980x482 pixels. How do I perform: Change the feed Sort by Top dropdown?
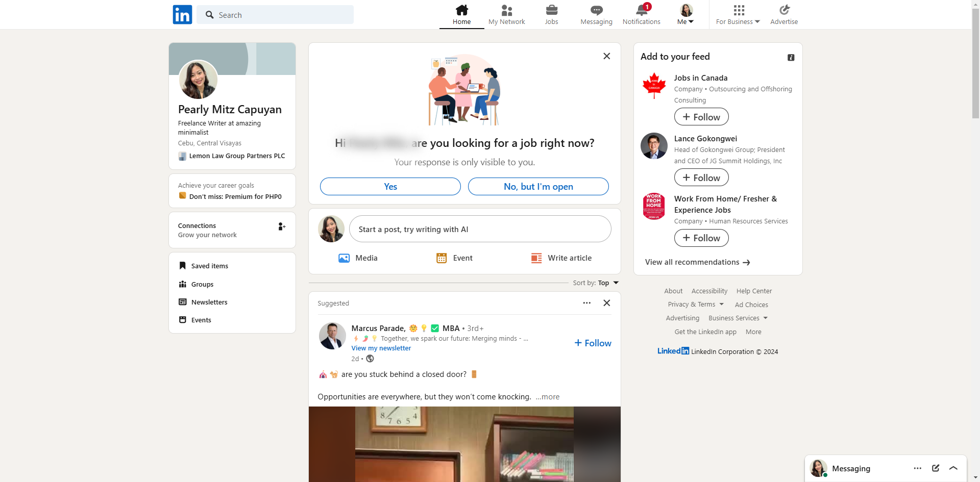pos(596,283)
